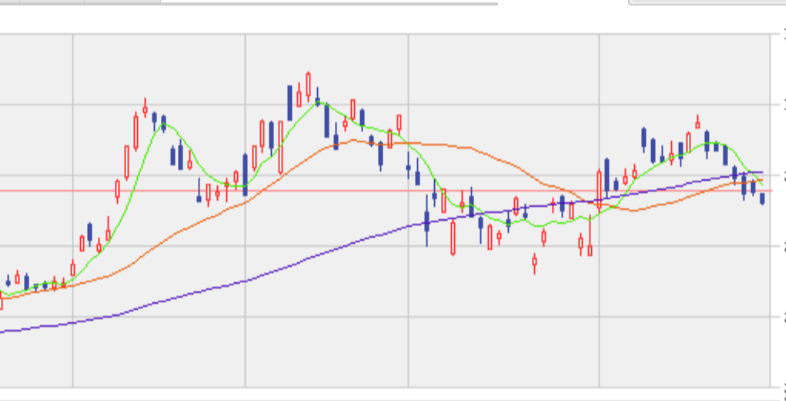Select small red candlestick atop right-side rally

pos(697,120)
